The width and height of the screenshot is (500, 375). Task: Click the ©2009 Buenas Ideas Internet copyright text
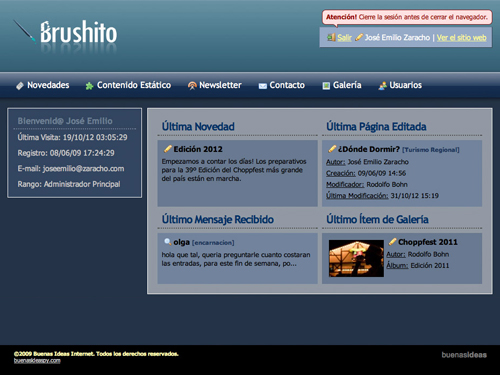96,354
